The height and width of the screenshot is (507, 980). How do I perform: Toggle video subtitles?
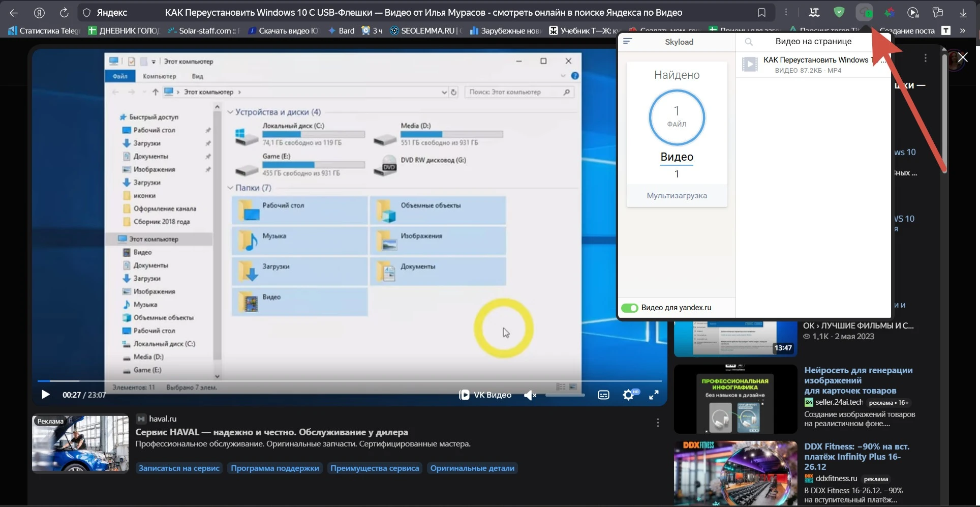coord(603,395)
